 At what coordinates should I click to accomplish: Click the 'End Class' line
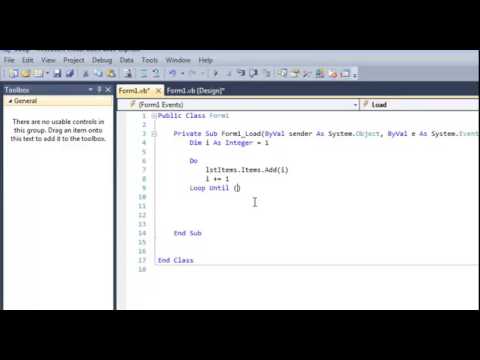click(x=175, y=260)
